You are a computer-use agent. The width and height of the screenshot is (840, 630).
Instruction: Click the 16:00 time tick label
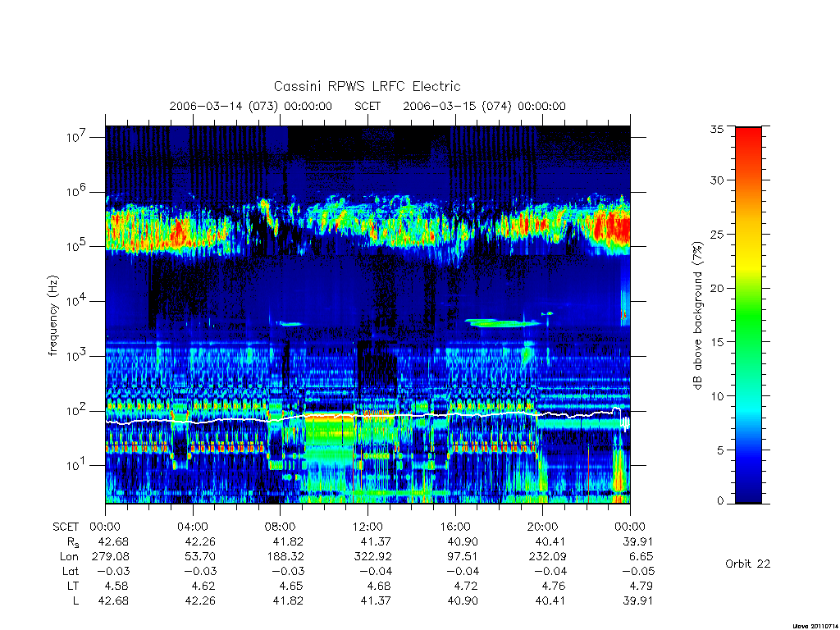point(455,527)
